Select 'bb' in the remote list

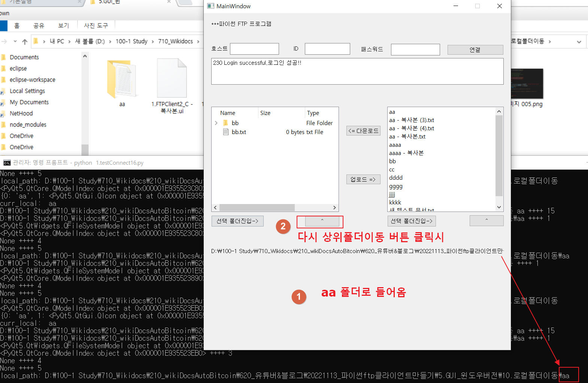pyautogui.click(x=392, y=161)
